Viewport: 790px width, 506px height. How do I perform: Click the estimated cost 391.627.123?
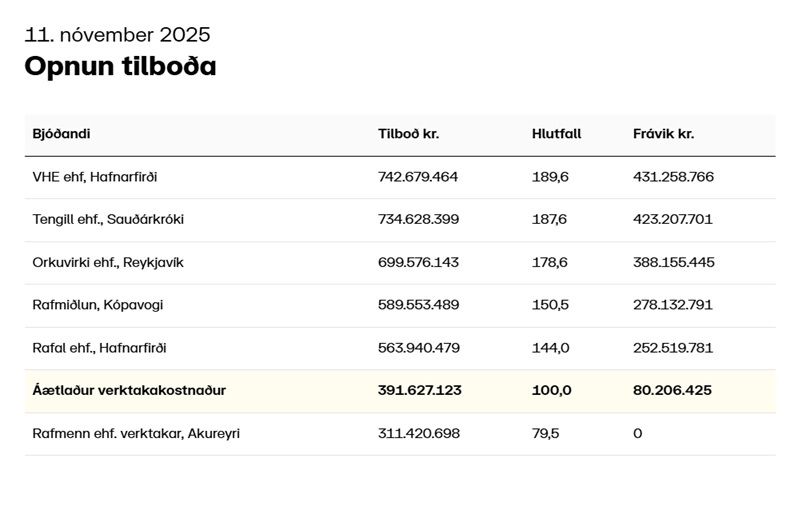click(420, 391)
